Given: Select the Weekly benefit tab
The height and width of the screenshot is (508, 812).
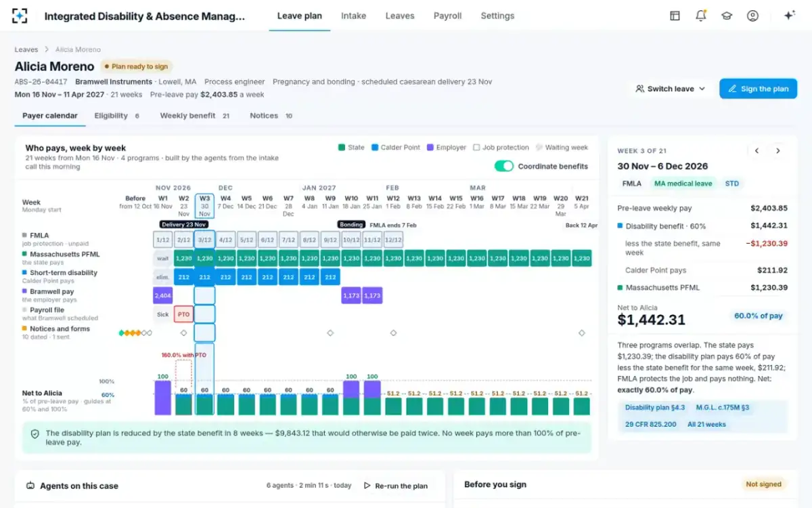Looking at the screenshot, I should (x=195, y=116).
